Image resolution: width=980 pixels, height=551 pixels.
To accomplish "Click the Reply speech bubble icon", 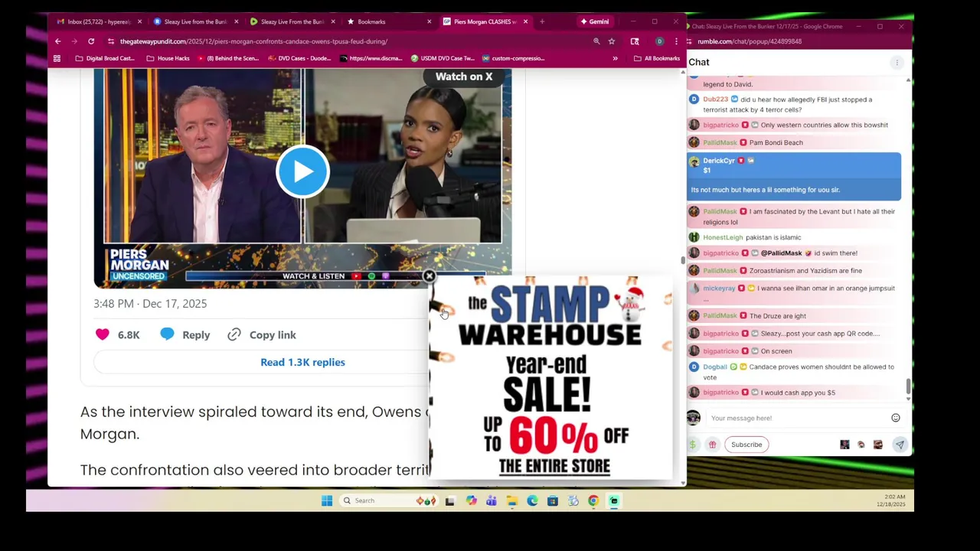I will [167, 334].
